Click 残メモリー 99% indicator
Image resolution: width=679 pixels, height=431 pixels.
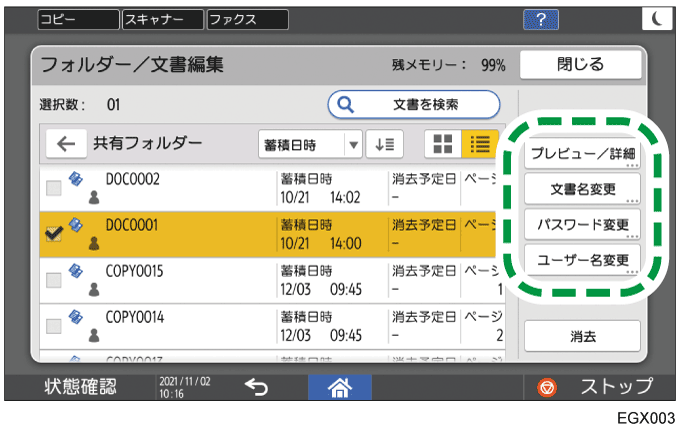click(449, 65)
